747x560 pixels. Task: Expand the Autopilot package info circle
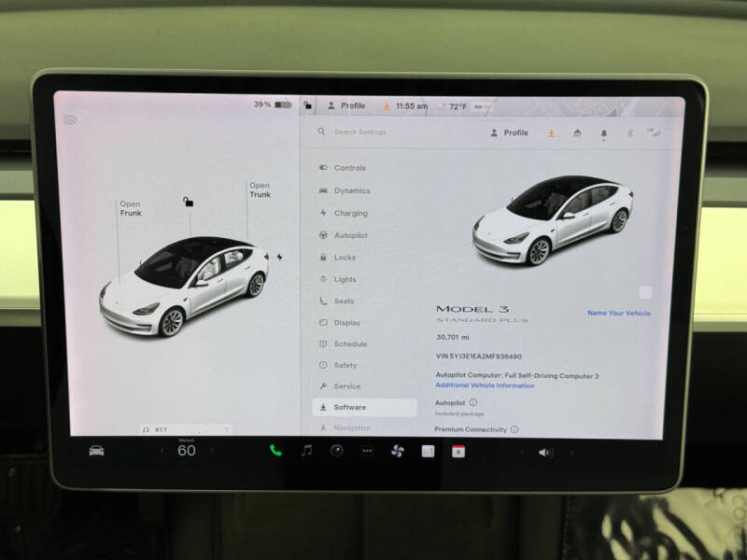pos(472,402)
